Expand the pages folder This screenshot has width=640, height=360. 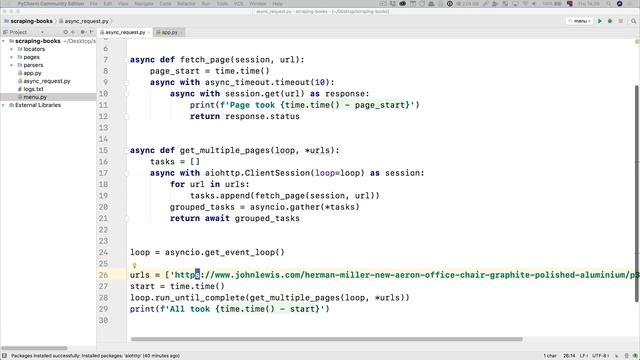tap(11, 57)
